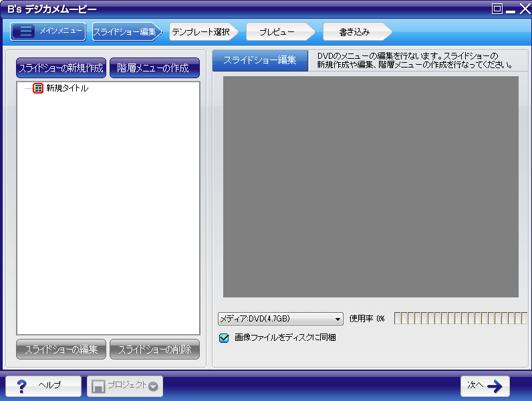The image size is (532, 401).
Task: Click the gray DVD menu preview area
Action: coord(370,186)
